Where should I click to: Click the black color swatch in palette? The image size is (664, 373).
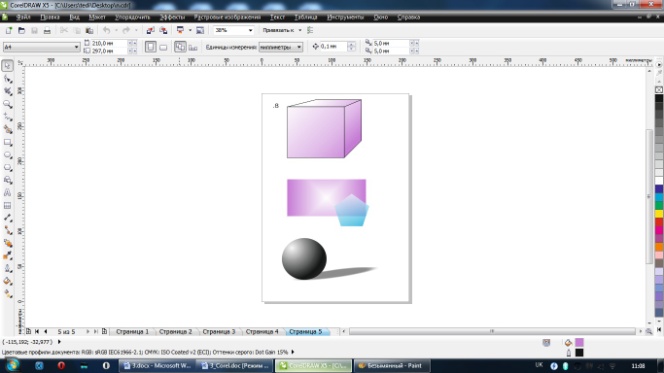coord(659,98)
